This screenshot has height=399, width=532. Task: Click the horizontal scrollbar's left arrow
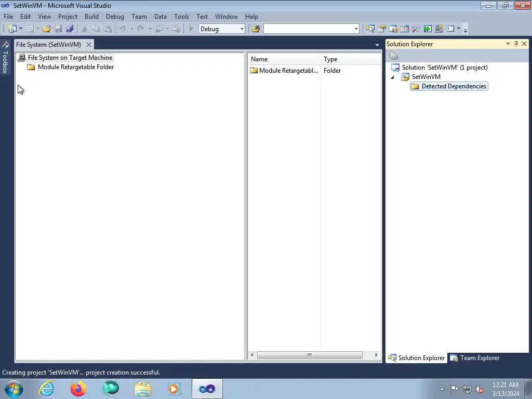(252, 355)
